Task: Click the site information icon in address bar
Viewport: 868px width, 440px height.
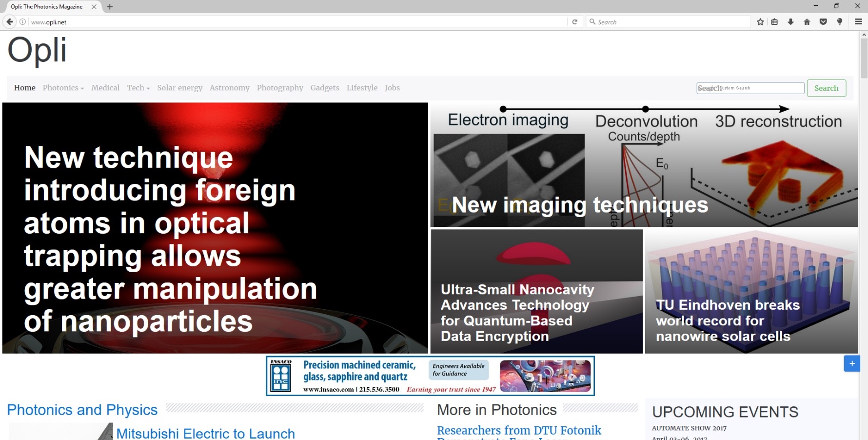Action: pyautogui.click(x=22, y=22)
